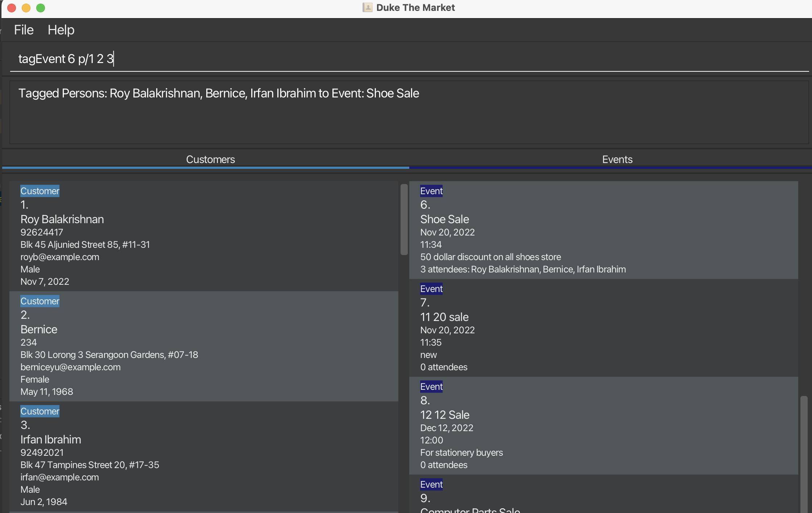
Task: Click the Event label above Shoe Sale
Action: 431,191
